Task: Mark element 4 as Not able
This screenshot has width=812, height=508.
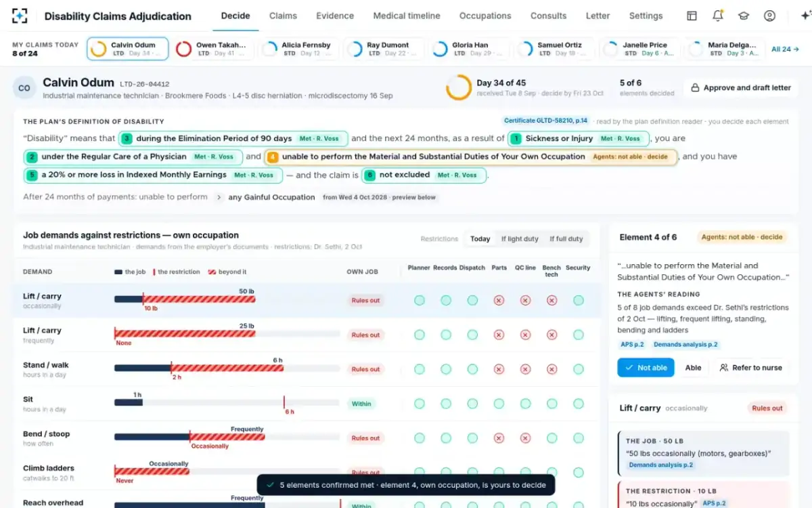Action: 646,368
